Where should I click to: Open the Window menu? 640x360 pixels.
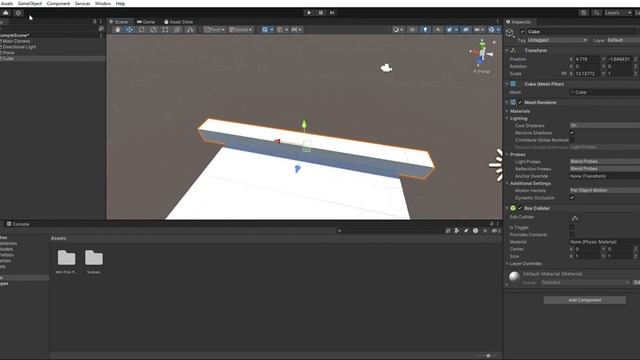102,3
